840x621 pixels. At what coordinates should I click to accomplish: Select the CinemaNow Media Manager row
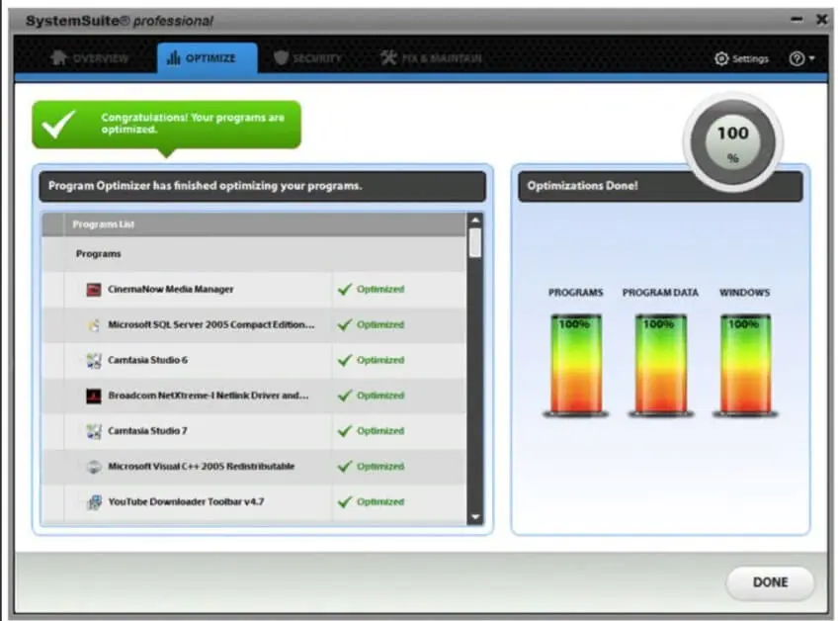coord(254,290)
